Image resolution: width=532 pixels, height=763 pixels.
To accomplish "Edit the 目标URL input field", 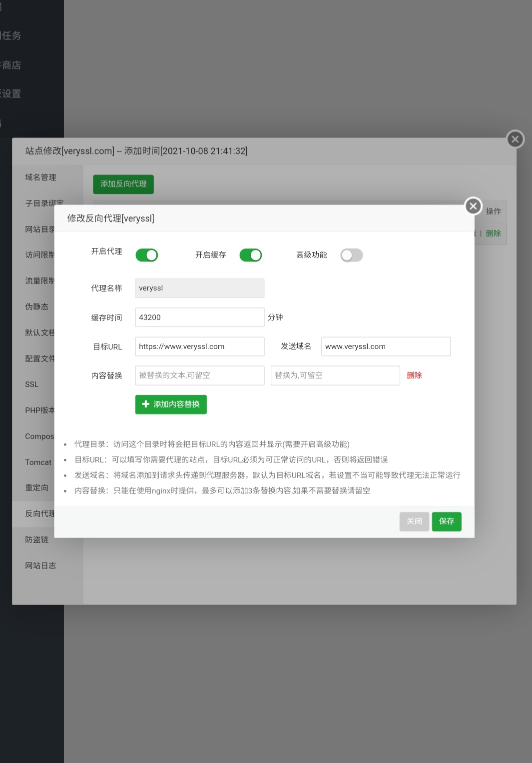I will 199,346.
